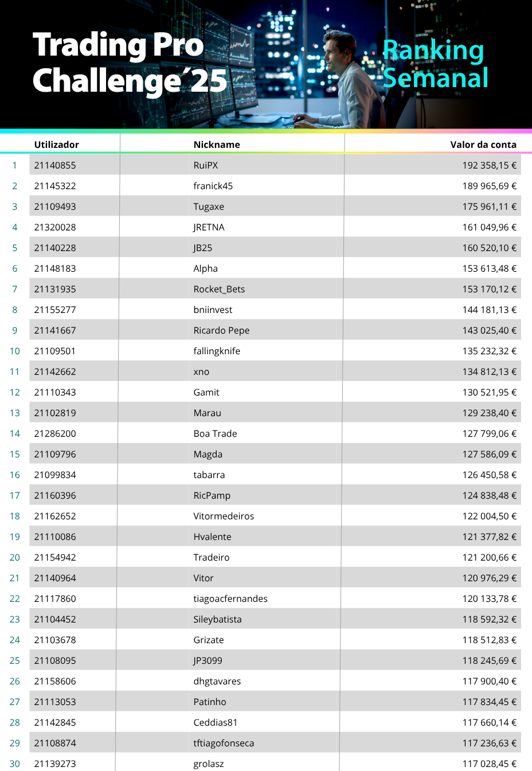
Task: Select the tiagoacfernandes nickname
Action: tap(230, 598)
